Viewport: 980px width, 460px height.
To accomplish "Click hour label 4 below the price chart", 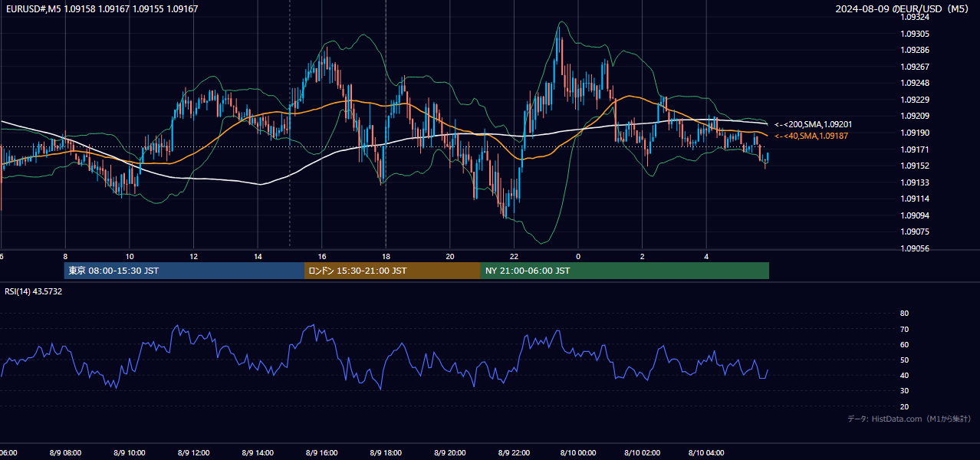I will 706,257.
